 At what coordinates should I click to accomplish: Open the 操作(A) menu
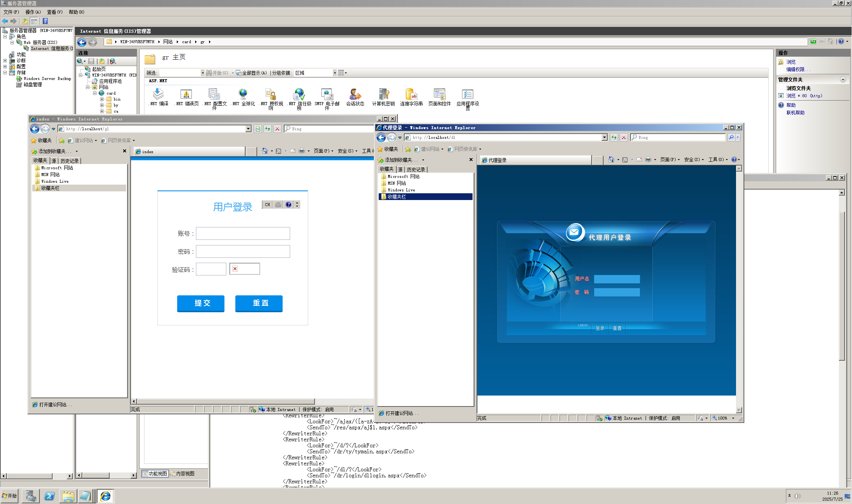33,12
